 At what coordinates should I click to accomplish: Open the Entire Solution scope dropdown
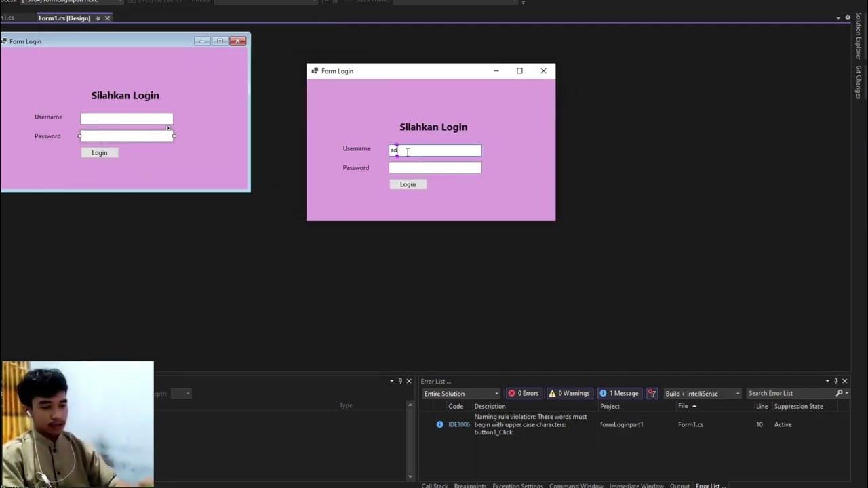pyautogui.click(x=461, y=393)
